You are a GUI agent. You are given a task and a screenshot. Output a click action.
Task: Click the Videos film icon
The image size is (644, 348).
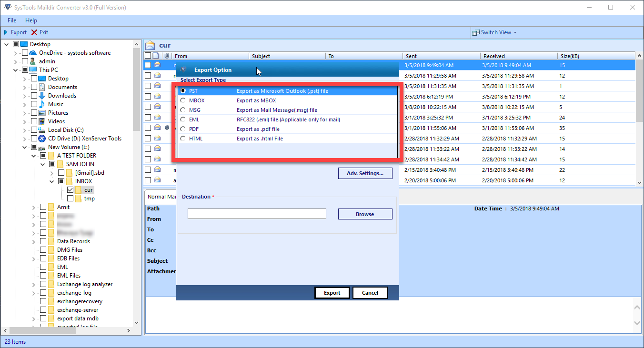[42, 121]
